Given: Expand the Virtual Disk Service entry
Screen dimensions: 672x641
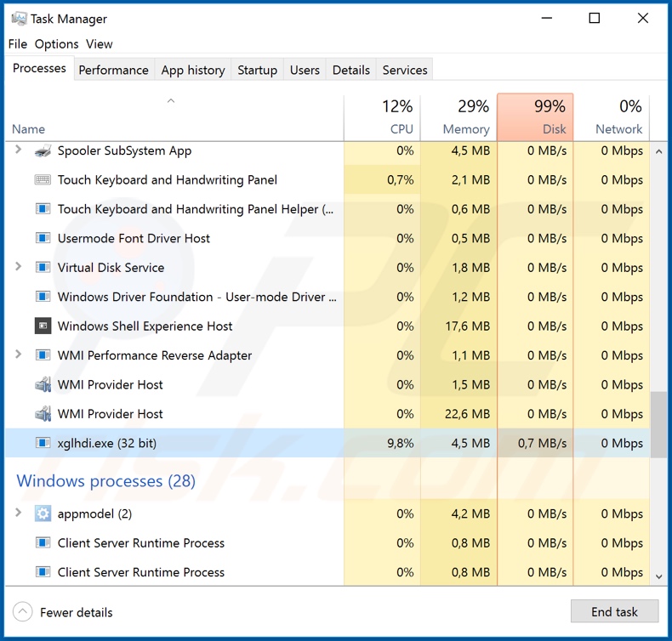Looking at the screenshot, I should click(19, 268).
